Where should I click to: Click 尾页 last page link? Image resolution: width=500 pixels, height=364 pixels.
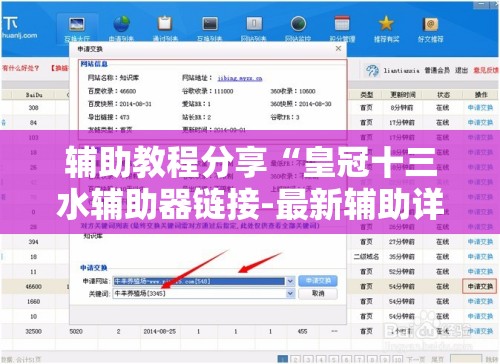coord(437,359)
